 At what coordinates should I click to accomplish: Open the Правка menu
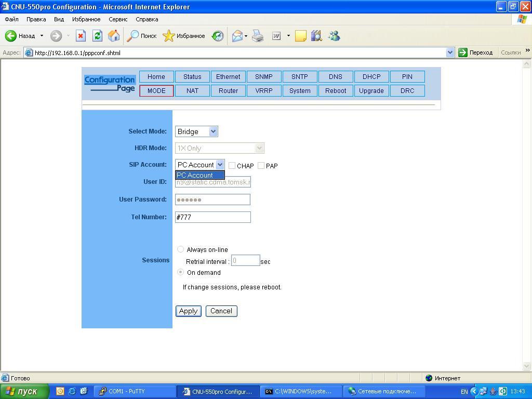tap(36, 19)
